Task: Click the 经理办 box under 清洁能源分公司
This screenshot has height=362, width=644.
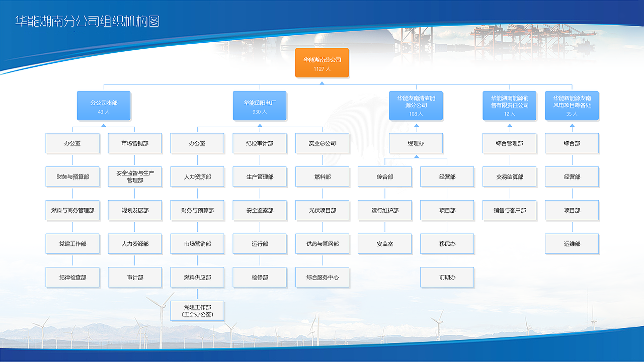Action: point(416,143)
